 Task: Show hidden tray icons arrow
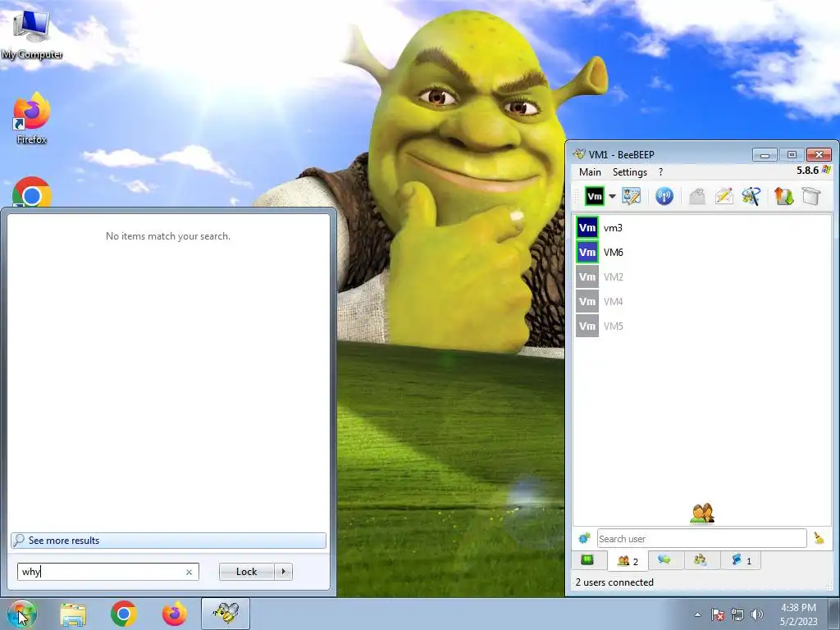[x=697, y=614]
